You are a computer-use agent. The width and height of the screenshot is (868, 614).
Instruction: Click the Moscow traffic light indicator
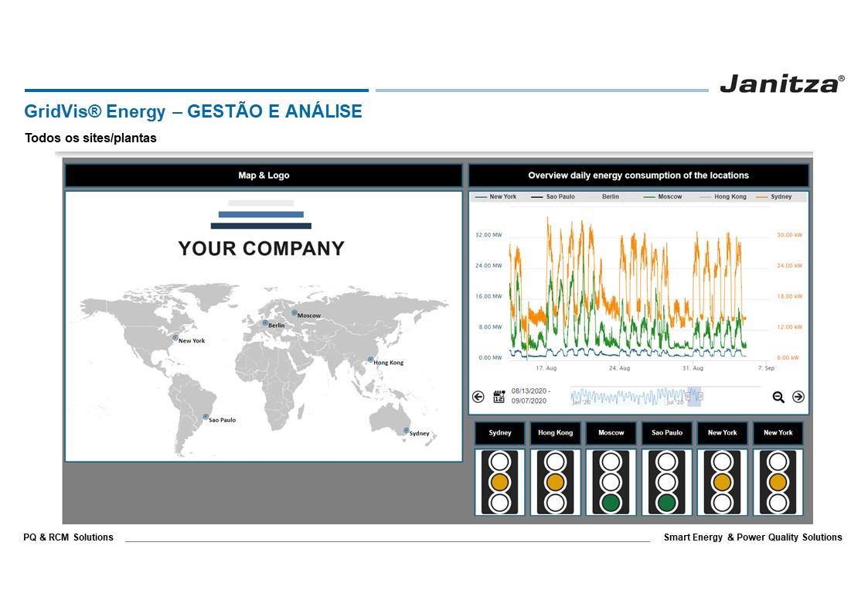pyautogui.click(x=611, y=482)
